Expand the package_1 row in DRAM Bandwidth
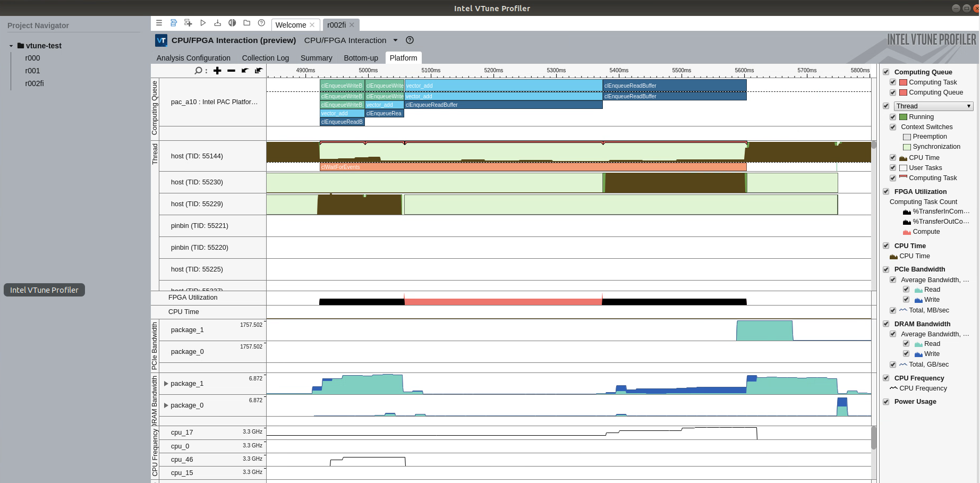 (x=166, y=383)
